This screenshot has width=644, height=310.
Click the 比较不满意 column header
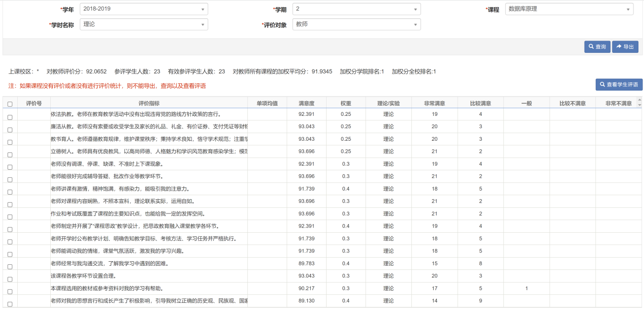click(572, 103)
